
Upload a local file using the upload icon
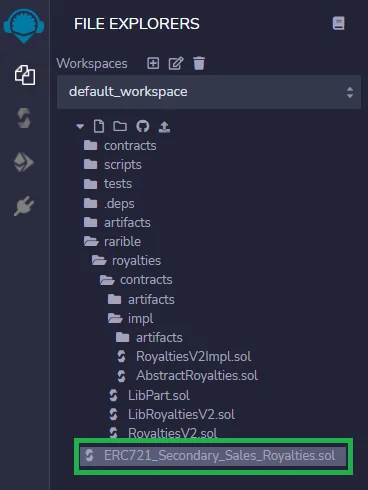click(x=164, y=127)
